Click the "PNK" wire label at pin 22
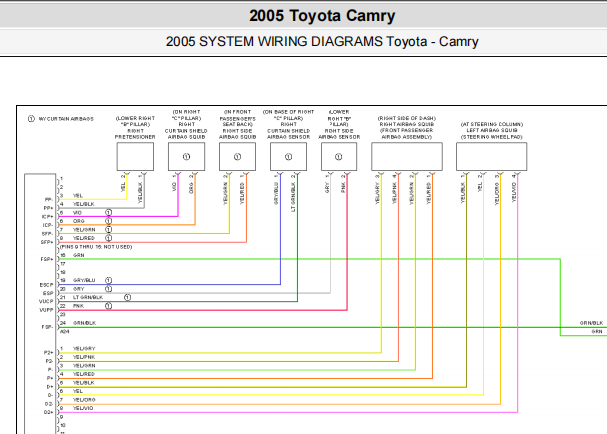 [78, 306]
